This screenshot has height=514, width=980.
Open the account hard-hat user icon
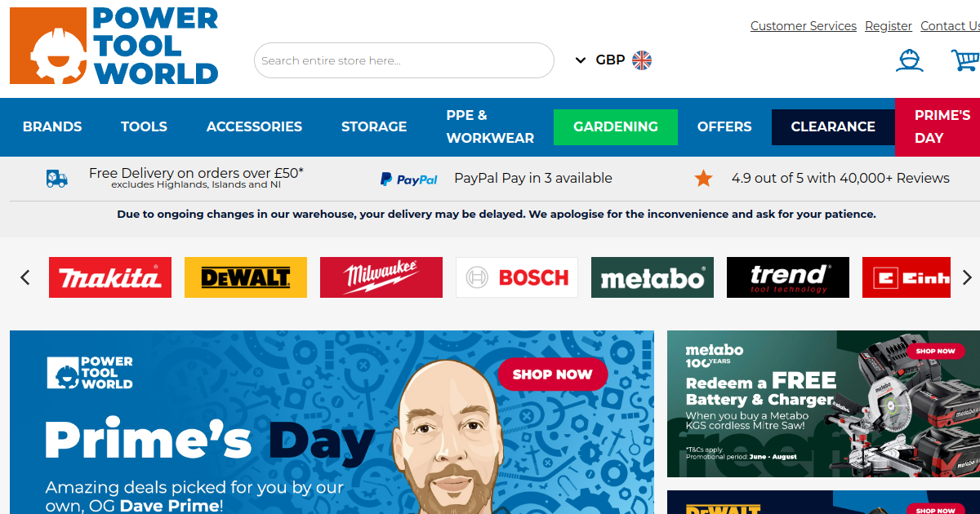909,60
